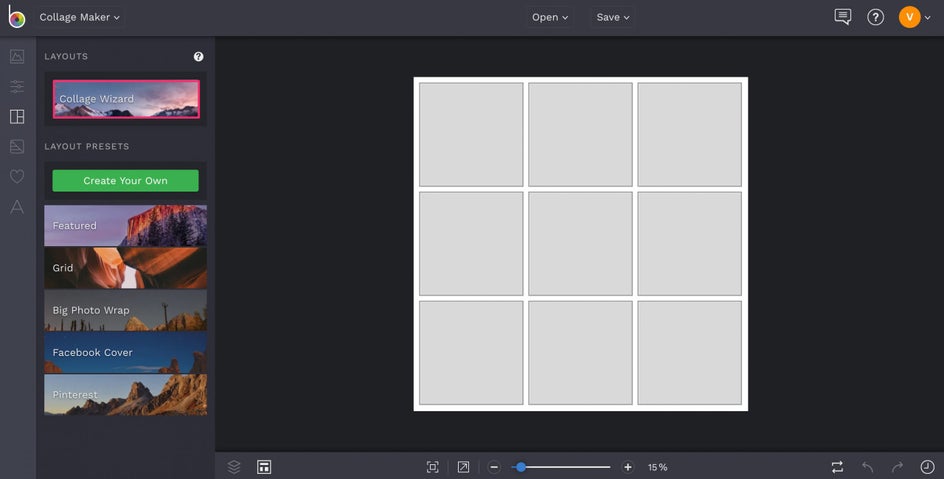Viewport: 944px width, 479px height.
Task: Click the Layouts help question mark
Action: pos(198,57)
